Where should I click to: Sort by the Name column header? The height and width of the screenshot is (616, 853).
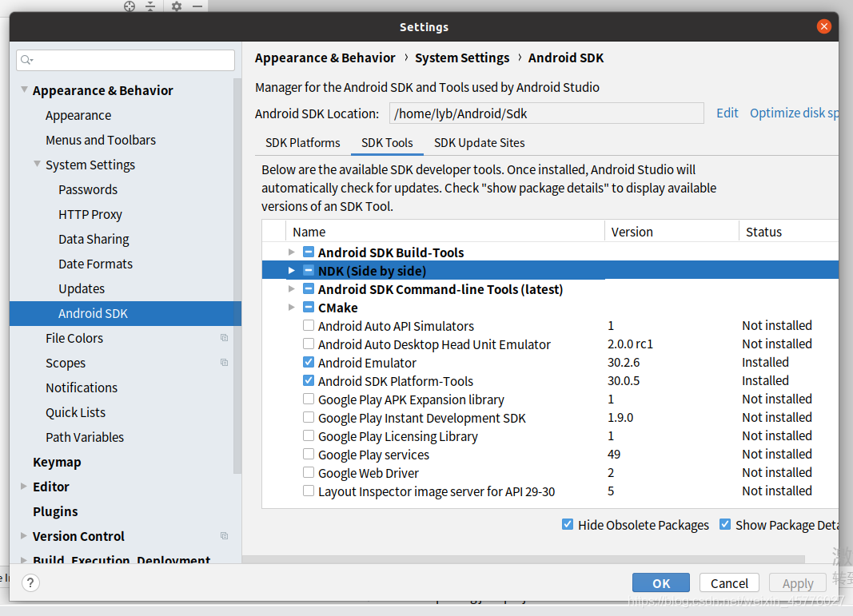click(445, 231)
